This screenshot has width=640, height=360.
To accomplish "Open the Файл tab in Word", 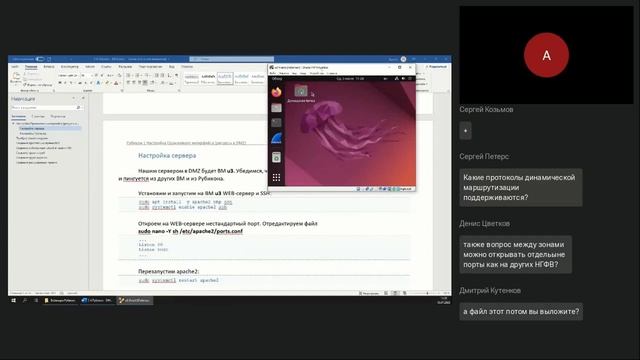I will tap(15, 67).
